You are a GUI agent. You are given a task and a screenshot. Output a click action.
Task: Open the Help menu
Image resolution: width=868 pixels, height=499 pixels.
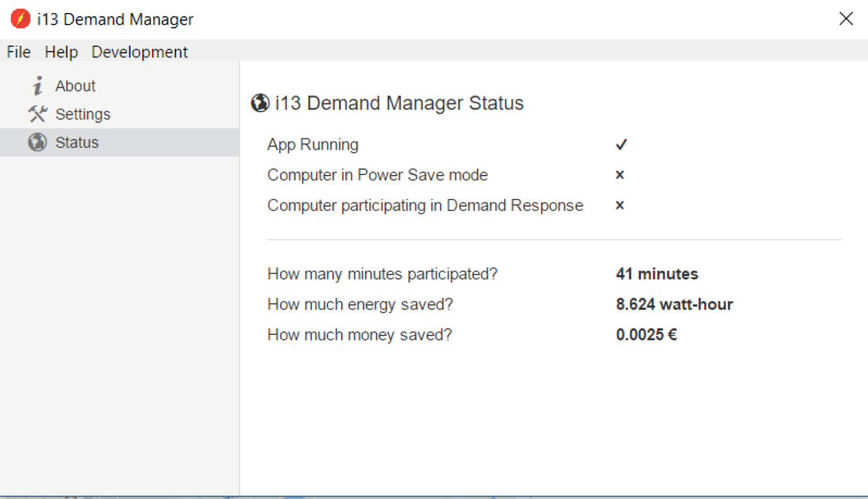pyautogui.click(x=61, y=52)
